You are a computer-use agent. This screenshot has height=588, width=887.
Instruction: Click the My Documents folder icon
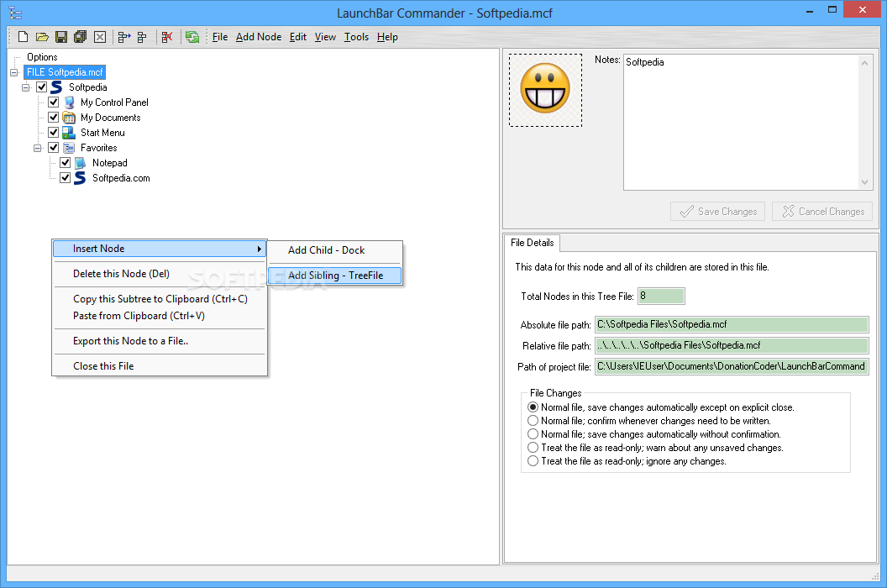69,118
